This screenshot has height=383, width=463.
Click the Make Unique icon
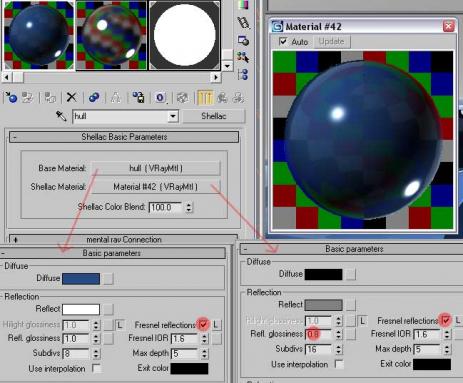[115, 97]
